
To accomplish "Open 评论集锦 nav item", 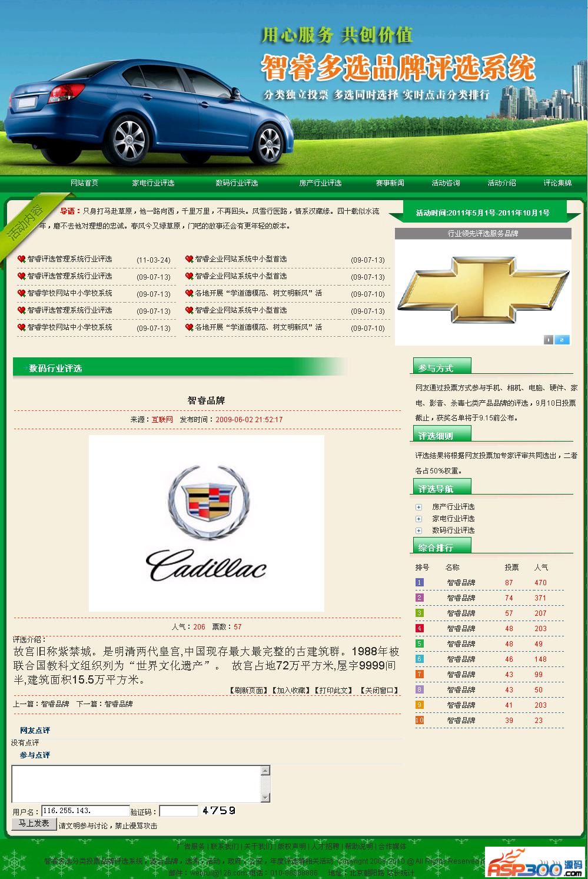I will 557,183.
